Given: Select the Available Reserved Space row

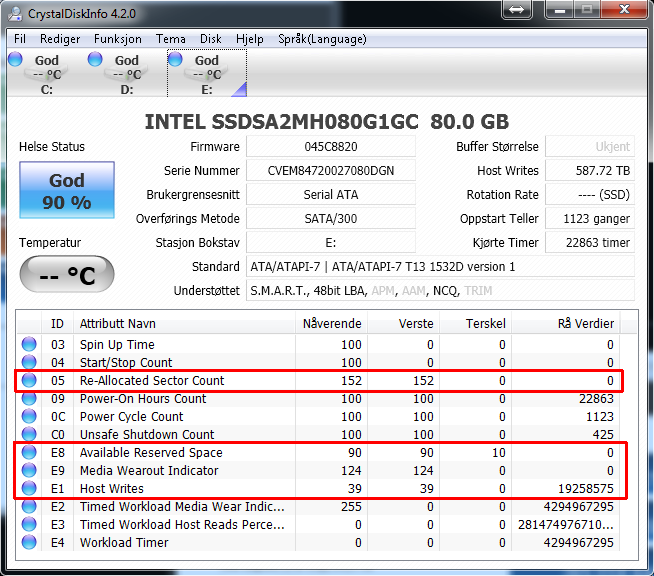Looking at the screenshot, I should coord(319,453).
